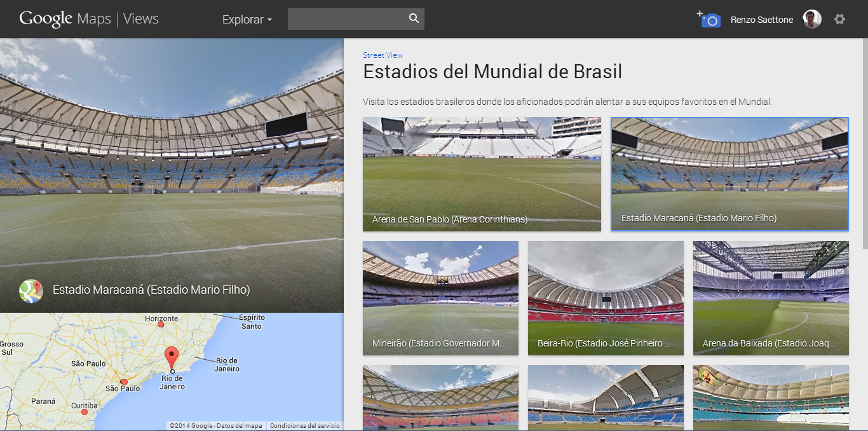Click the Google Maps pin icon beside the Maracaná title
Image resolution: width=868 pixels, height=431 pixels.
coord(31,291)
